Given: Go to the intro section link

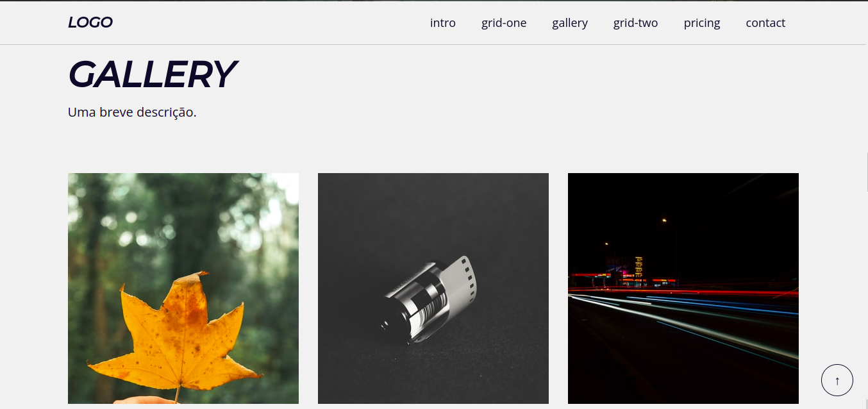Looking at the screenshot, I should pyautogui.click(x=443, y=23).
